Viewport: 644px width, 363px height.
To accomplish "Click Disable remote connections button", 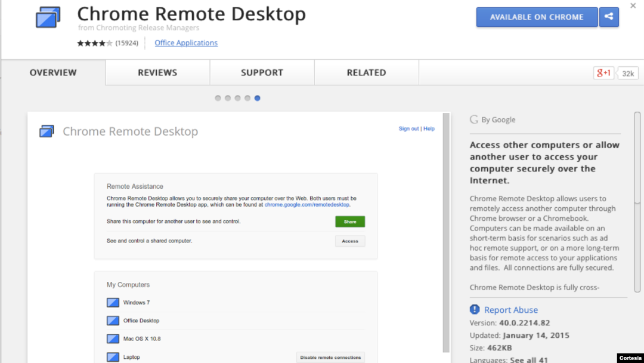I will tap(330, 357).
